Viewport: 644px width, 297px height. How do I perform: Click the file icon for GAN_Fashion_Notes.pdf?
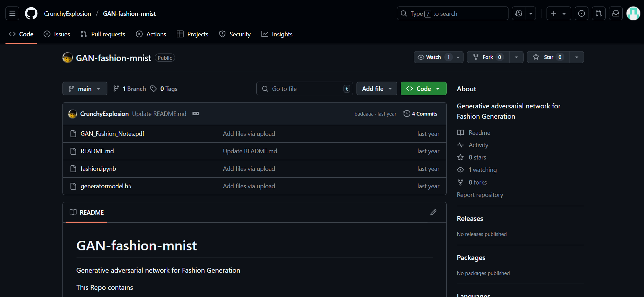(x=73, y=134)
